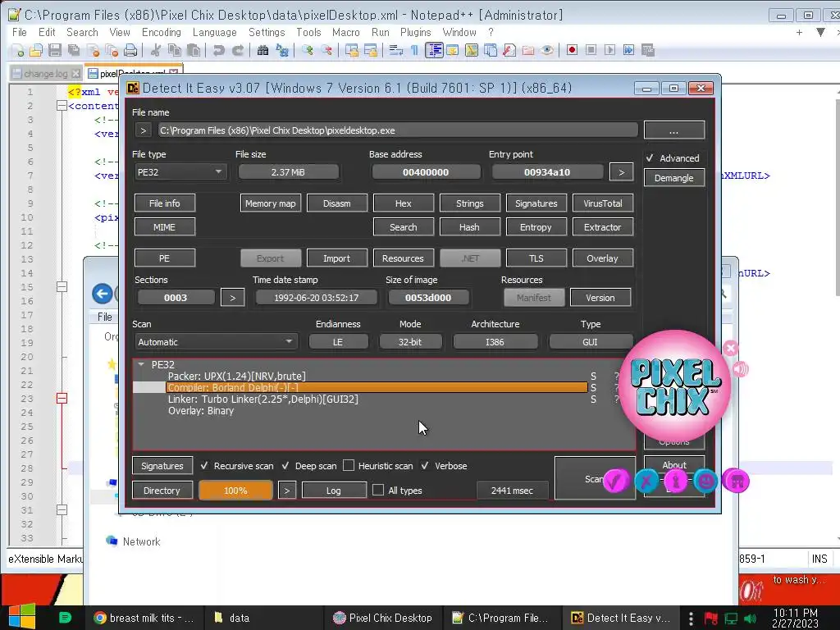Click the Find binoculars icon in Notepad++
The height and width of the screenshot is (630, 840).
point(262,50)
